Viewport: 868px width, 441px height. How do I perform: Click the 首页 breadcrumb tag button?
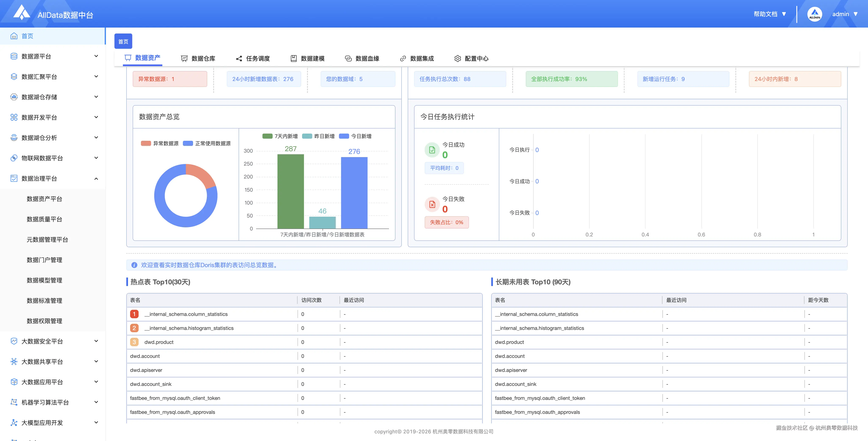click(123, 42)
